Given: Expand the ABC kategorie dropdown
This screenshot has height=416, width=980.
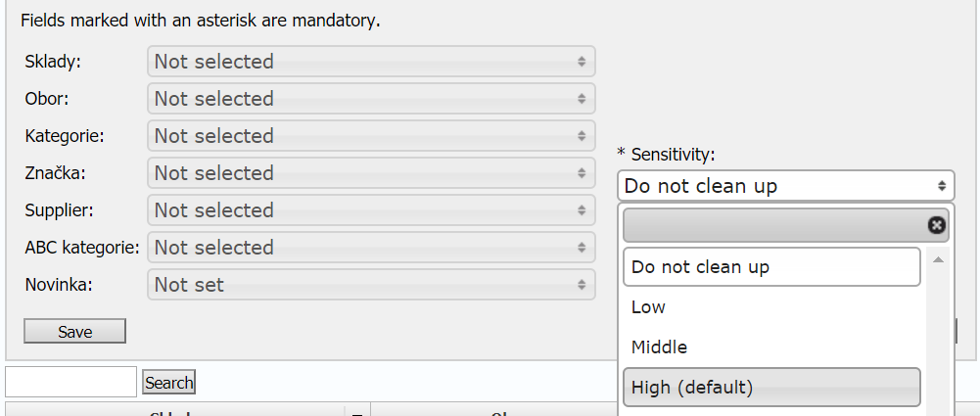Looking at the screenshot, I should click(371, 248).
